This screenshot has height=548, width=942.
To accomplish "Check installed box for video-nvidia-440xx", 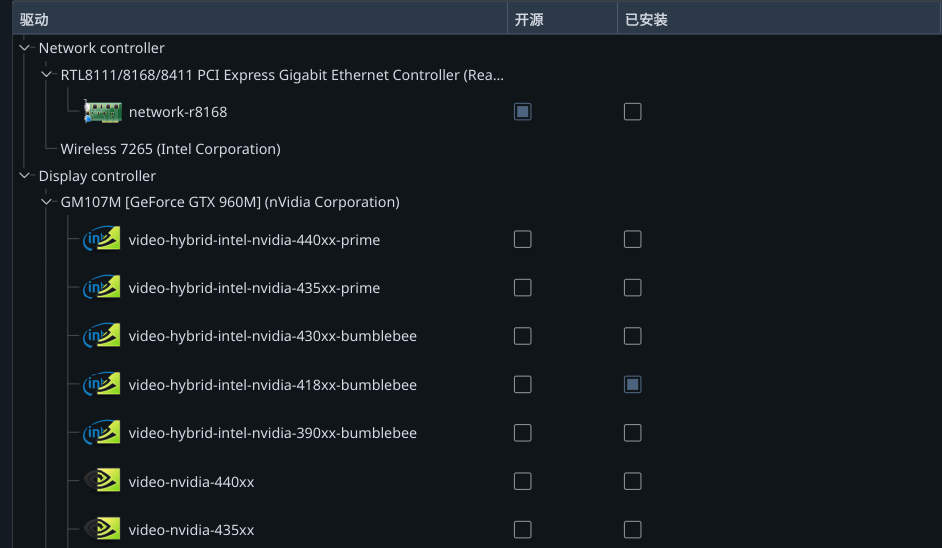I will (632, 481).
